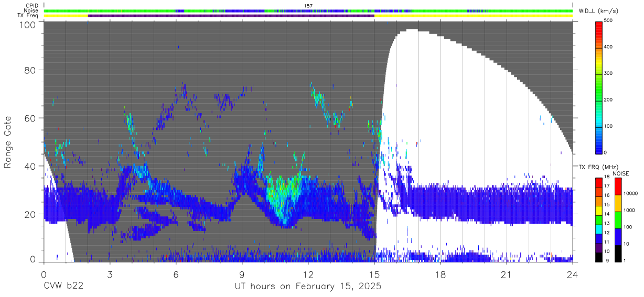
Task: Click the 500 tick on the width colorbar
Action: 608,21
